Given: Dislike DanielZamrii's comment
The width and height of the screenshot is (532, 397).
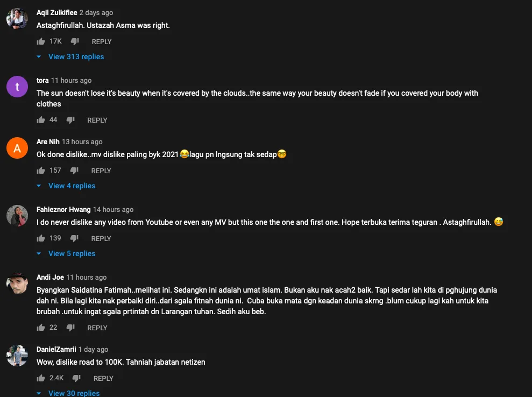Looking at the screenshot, I should coord(76,378).
